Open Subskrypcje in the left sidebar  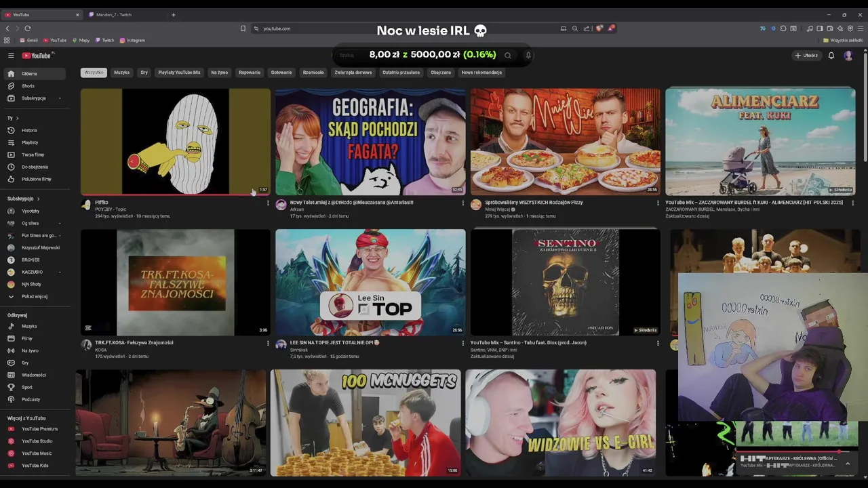35,98
